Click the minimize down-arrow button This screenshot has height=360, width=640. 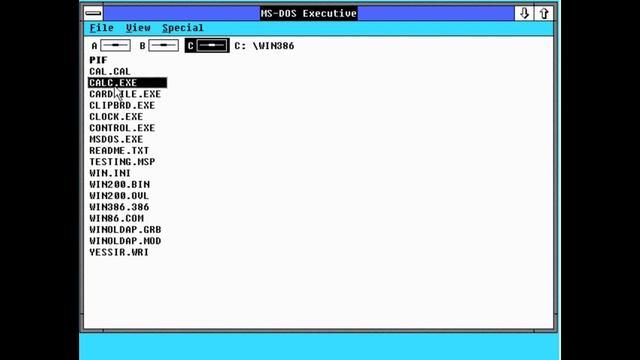[x=524, y=13]
